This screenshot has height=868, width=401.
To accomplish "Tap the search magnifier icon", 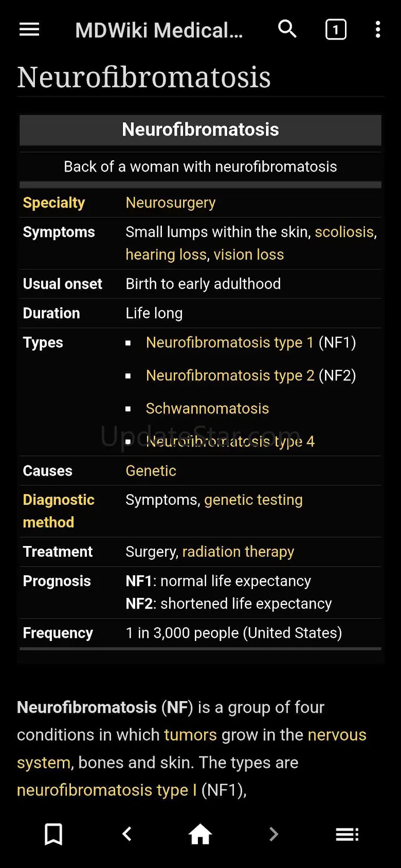I will point(287,29).
